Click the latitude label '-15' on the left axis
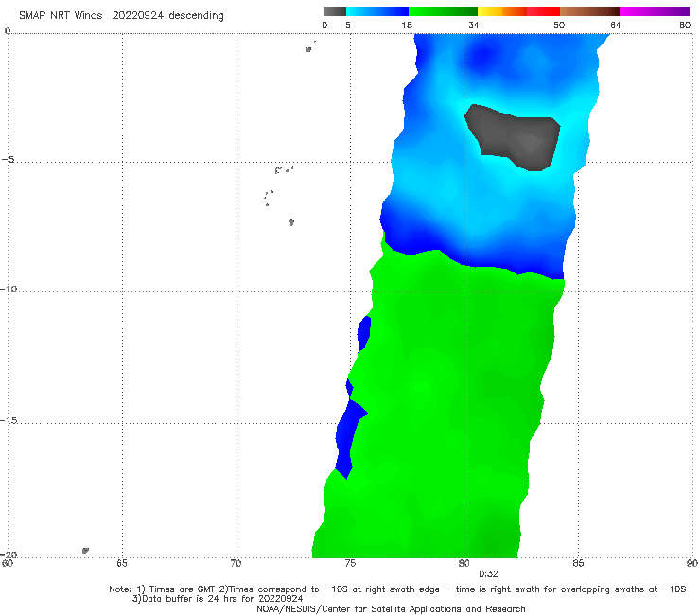The height and width of the screenshot is (615, 700). (x=9, y=420)
